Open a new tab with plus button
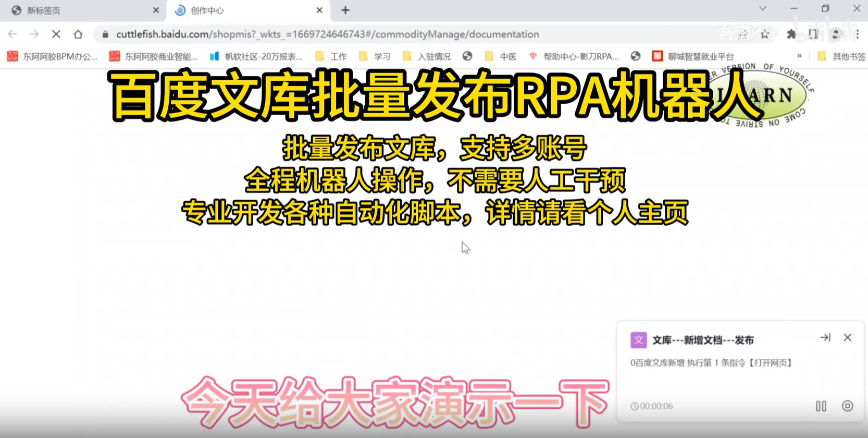The width and height of the screenshot is (868, 438). pyautogui.click(x=345, y=10)
